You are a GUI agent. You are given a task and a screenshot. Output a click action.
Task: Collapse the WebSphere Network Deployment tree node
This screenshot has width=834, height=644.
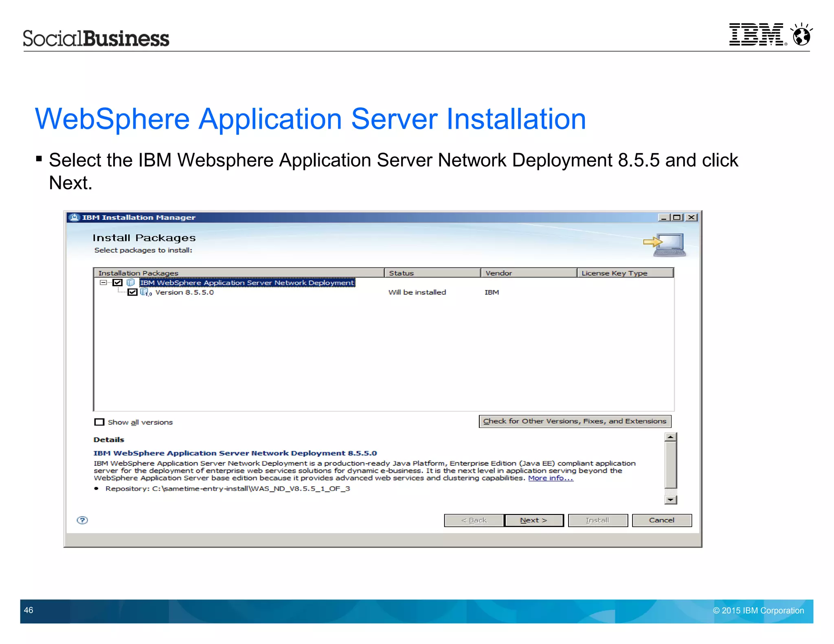point(103,282)
